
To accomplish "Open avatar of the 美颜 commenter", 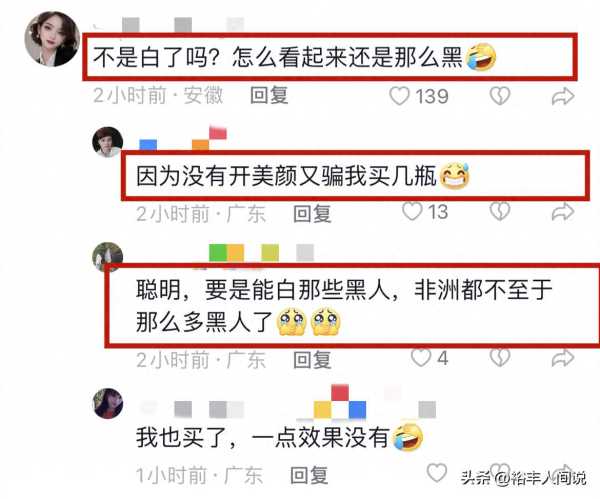I will click(x=108, y=142).
